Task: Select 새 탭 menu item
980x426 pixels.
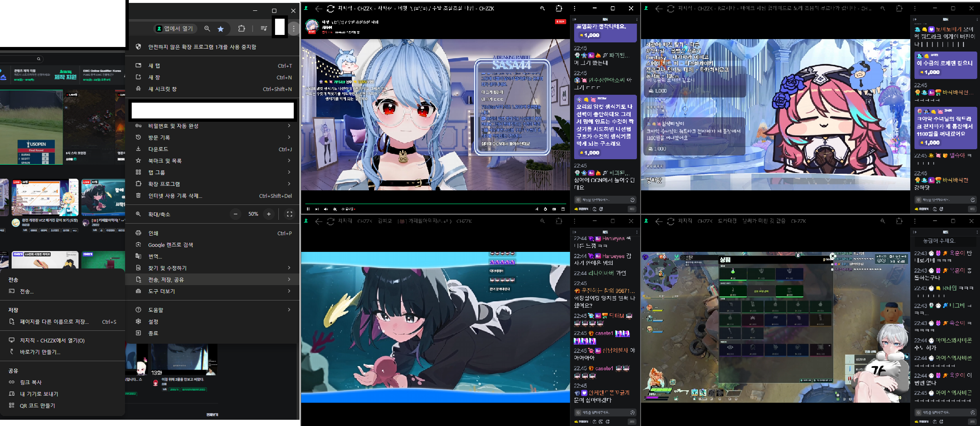Action: coord(213,66)
